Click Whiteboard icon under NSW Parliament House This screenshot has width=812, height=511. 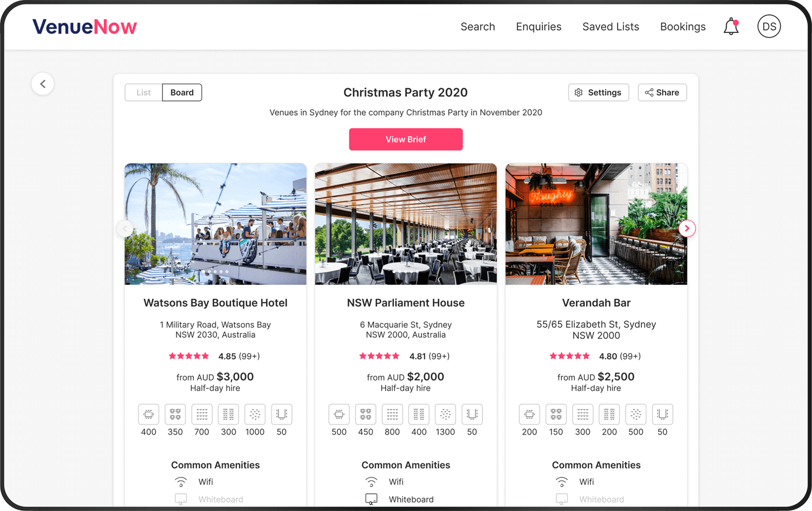pyautogui.click(x=371, y=499)
